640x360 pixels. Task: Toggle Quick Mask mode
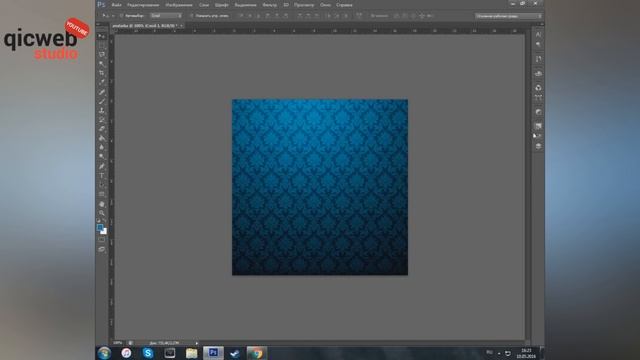[x=101, y=240]
